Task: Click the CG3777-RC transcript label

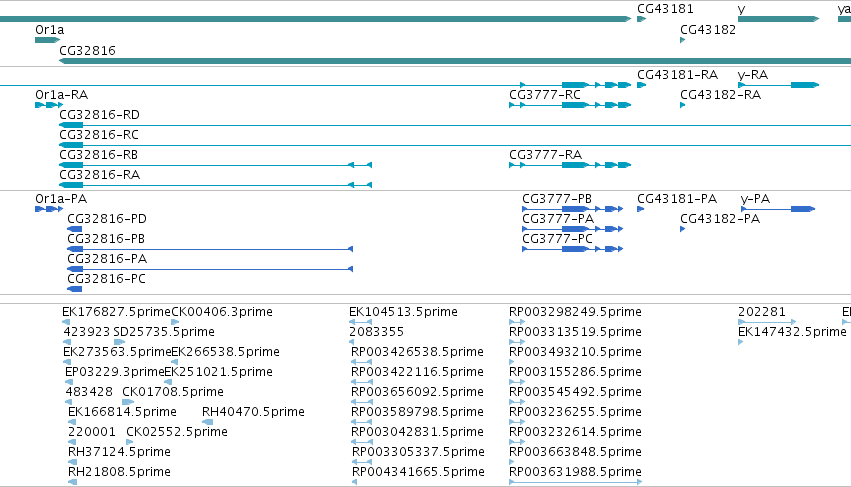Action: [x=545, y=95]
